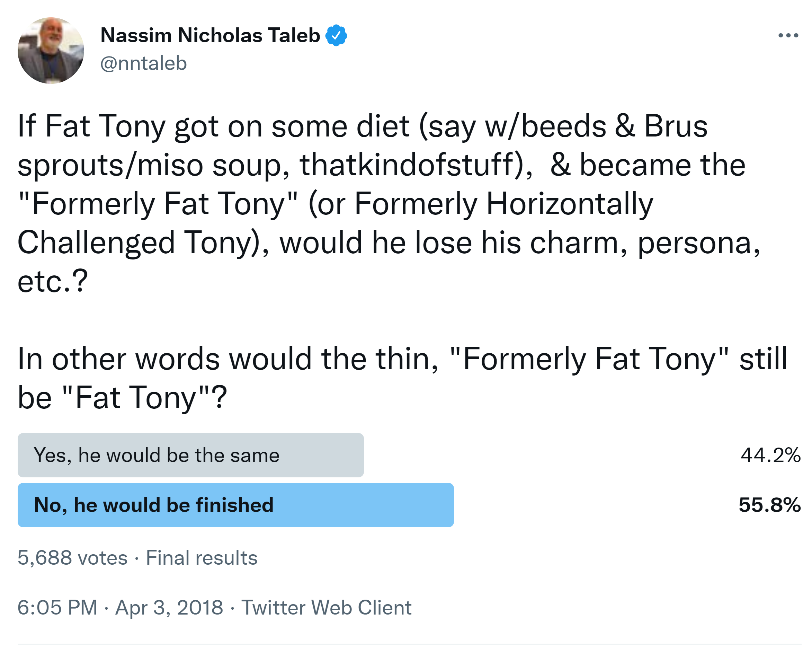Open the "Twitter Web Client" source link
Viewport: 812px width, 653px height.
click(x=326, y=607)
